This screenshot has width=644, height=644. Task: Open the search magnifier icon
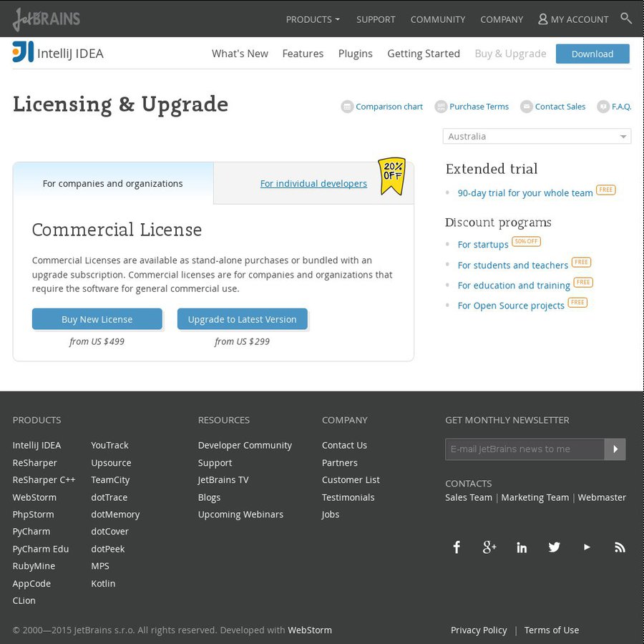tap(625, 18)
